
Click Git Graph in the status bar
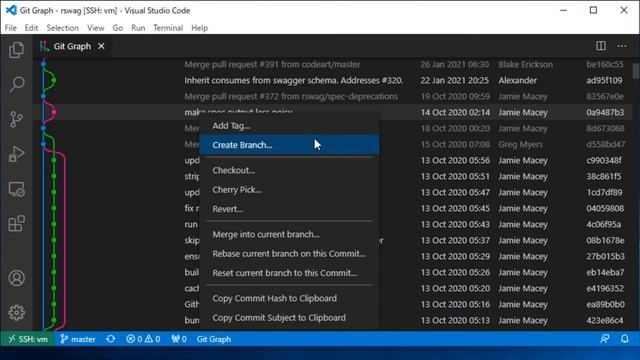[214, 339]
